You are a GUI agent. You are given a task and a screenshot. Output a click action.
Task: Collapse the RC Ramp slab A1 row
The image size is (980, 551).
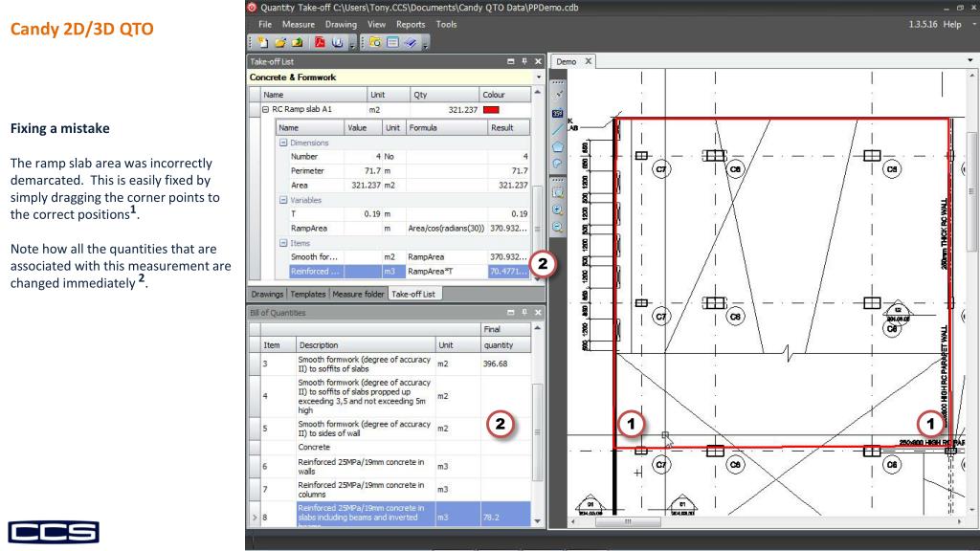[x=265, y=109]
